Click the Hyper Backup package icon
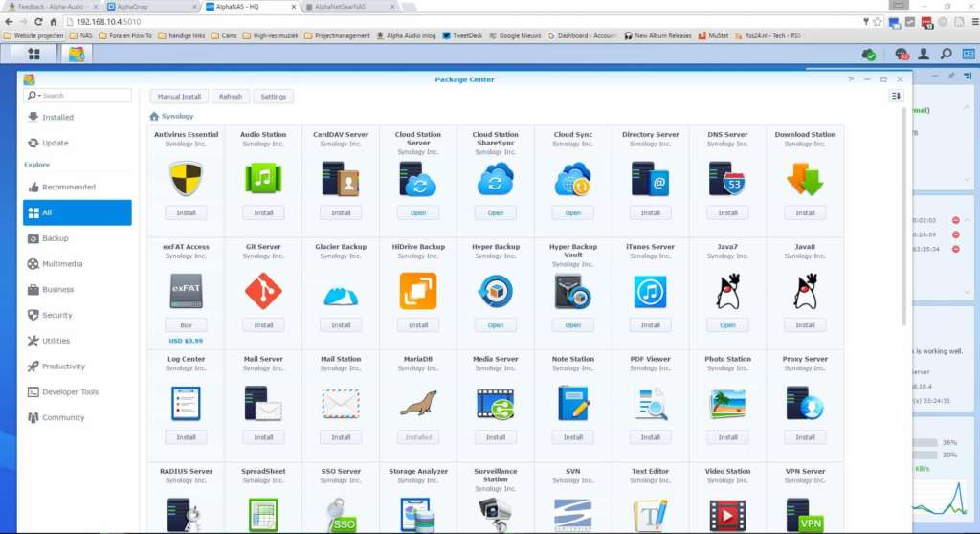This screenshot has width=980, height=534. pyautogui.click(x=496, y=291)
